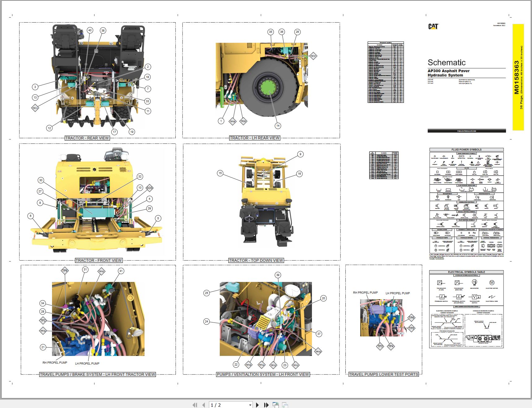Screen dimensions: 532x408
Task: Click the TP6 diamond callout
Action: pyautogui.click(x=411, y=318)
